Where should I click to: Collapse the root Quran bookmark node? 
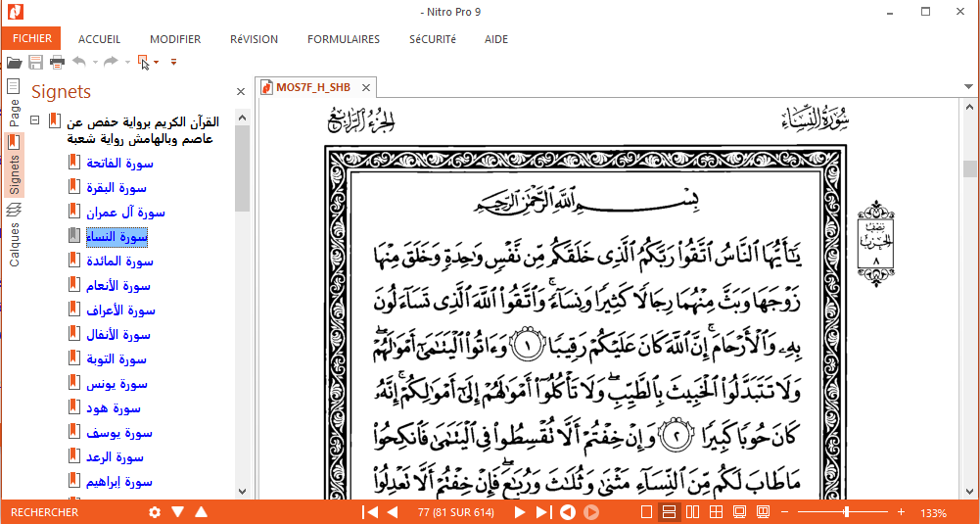coord(35,119)
